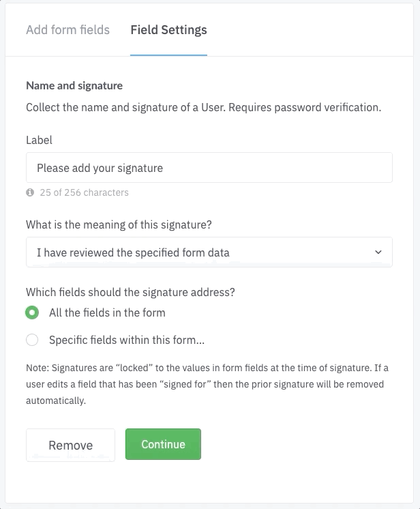Click the "Specific fields within this form..." label text

point(127,340)
